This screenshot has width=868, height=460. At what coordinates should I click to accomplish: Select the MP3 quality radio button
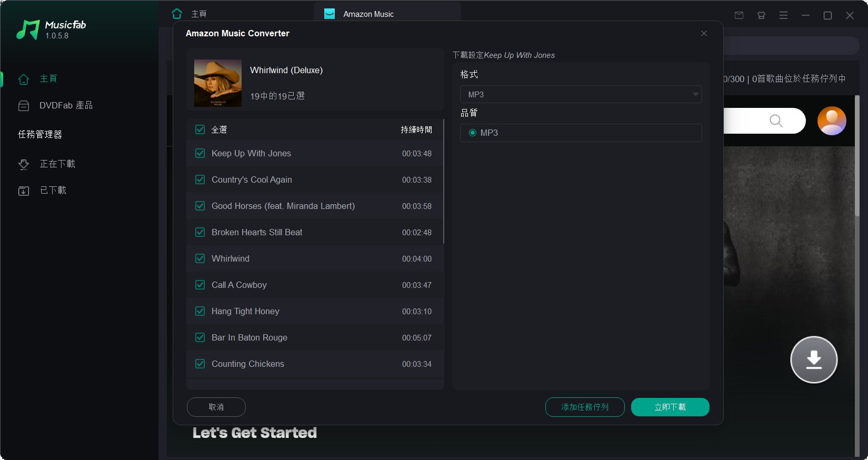coord(473,133)
